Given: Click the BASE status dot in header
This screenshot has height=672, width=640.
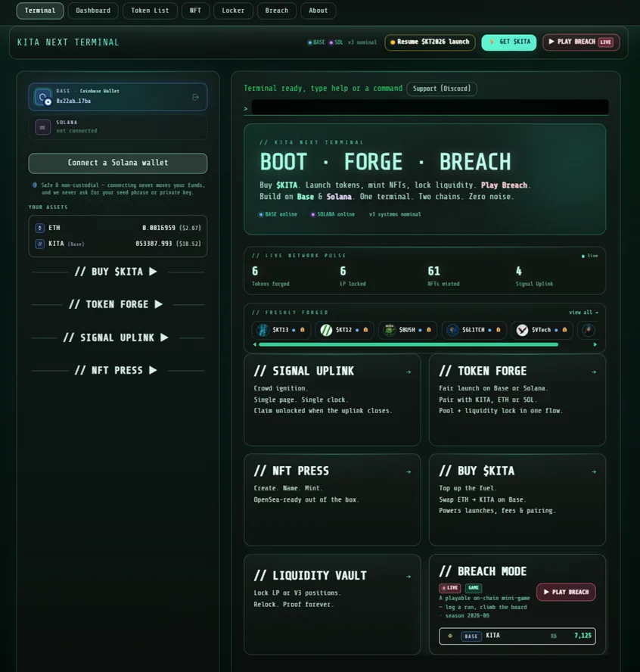Looking at the screenshot, I should (309, 42).
